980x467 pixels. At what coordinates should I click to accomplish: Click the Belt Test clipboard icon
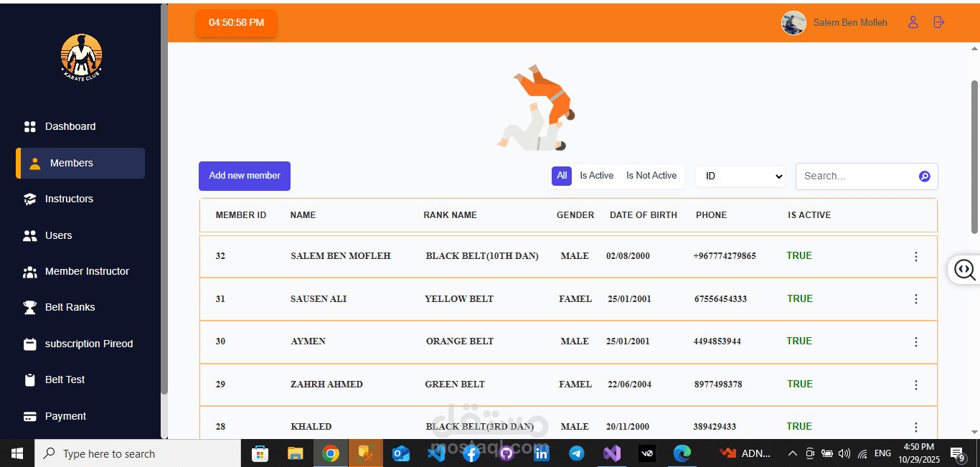point(30,379)
